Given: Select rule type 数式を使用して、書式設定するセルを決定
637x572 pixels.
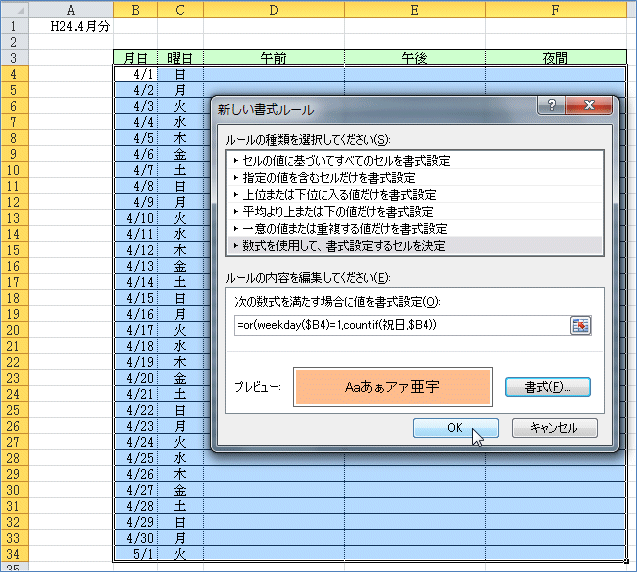Looking at the screenshot, I should (x=415, y=246).
